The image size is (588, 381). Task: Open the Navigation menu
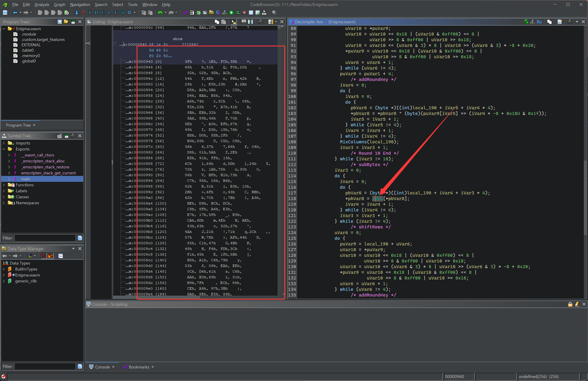point(80,4)
